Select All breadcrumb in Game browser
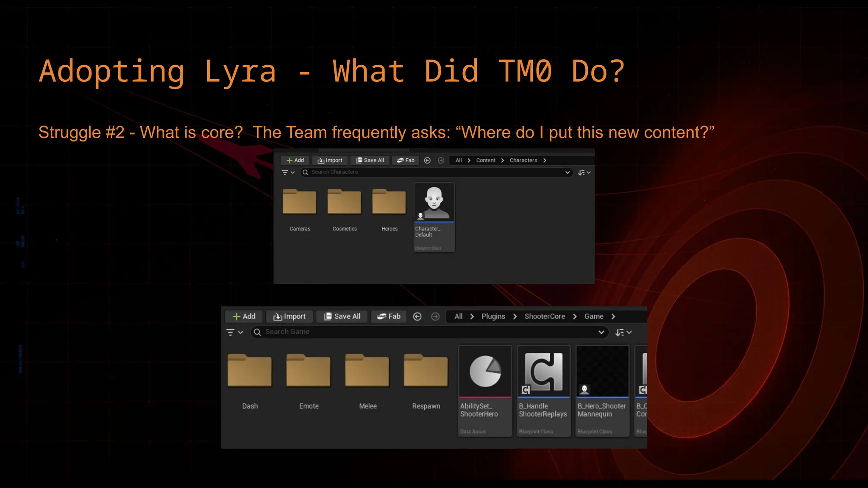Viewport: 868px width, 488px height. tap(459, 316)
